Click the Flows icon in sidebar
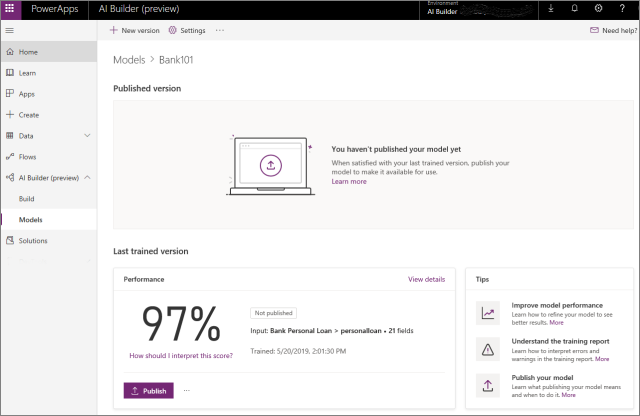The image size is (640, 416). click(10, 157)
